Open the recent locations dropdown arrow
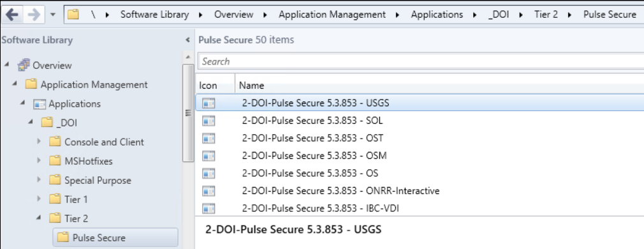This screenshot has height=249, width=644. pyautogui.click(x=52, y=15)
